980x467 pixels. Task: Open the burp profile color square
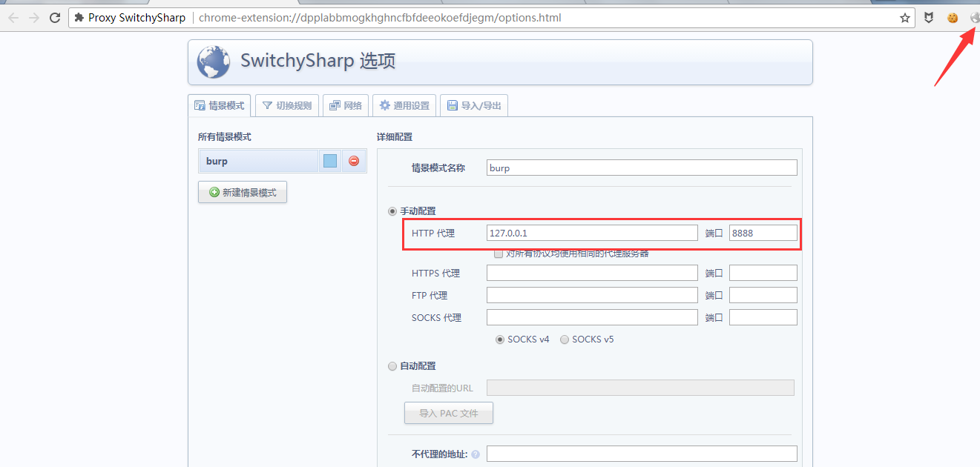coord(330,161)
